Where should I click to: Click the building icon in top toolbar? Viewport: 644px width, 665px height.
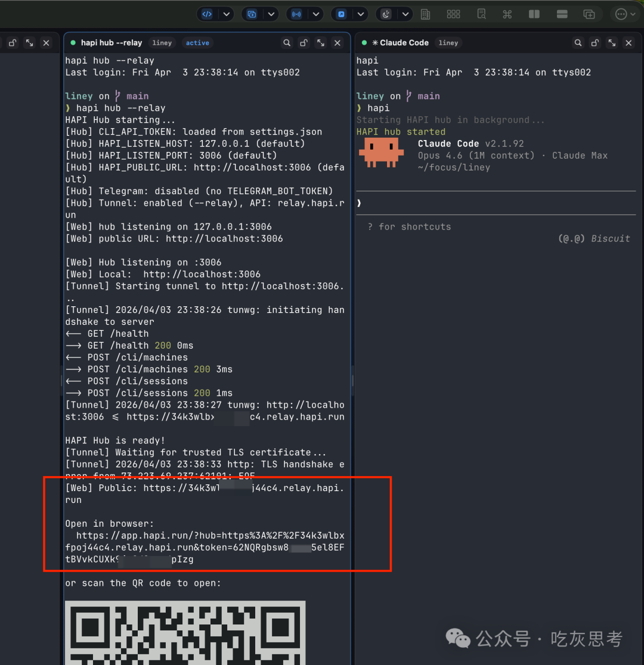tap(425, 14)
